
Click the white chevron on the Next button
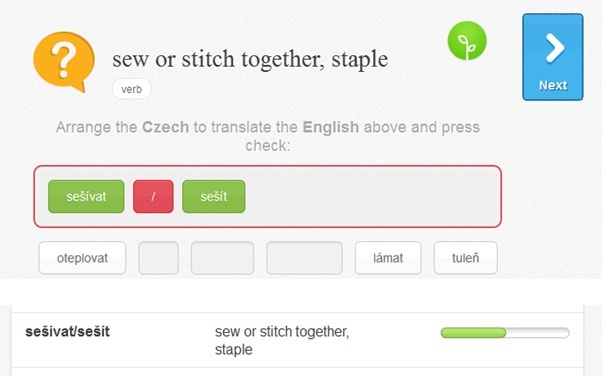tap(554, 48)
